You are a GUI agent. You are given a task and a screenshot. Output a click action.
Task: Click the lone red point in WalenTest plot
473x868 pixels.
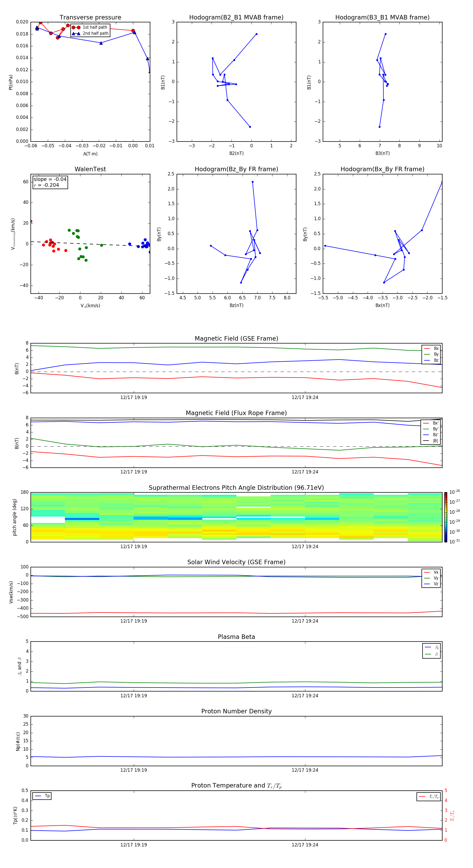[31, 221]
